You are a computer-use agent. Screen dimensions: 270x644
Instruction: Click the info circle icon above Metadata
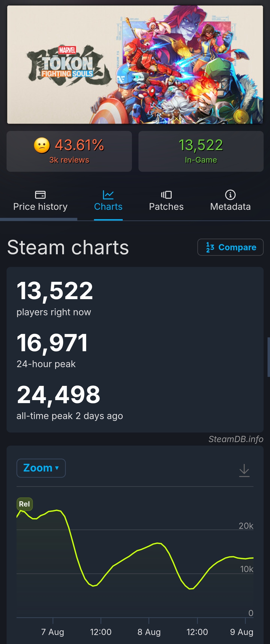[230, 195]
